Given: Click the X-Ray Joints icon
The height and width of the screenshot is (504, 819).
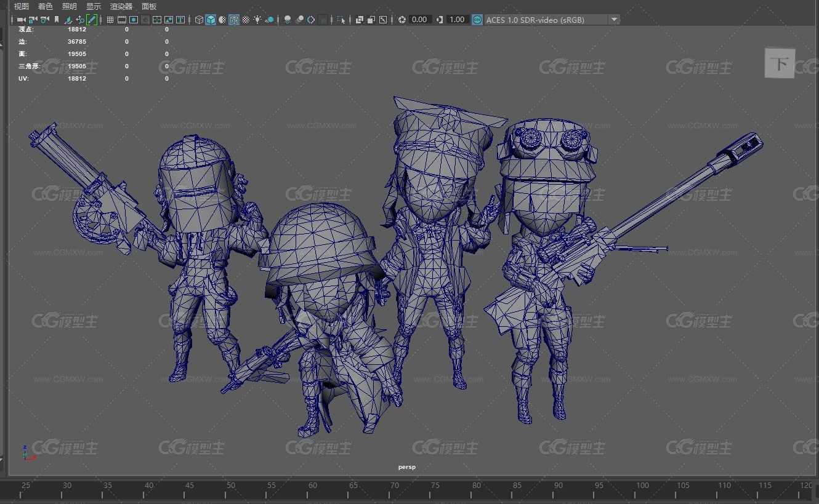Looking at the screenshot, I should [383, 20].
